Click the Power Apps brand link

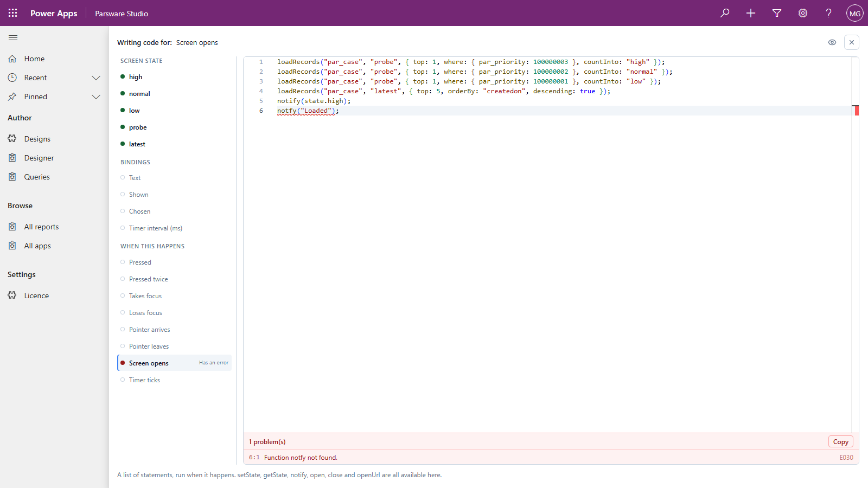(x=54, y=14)
